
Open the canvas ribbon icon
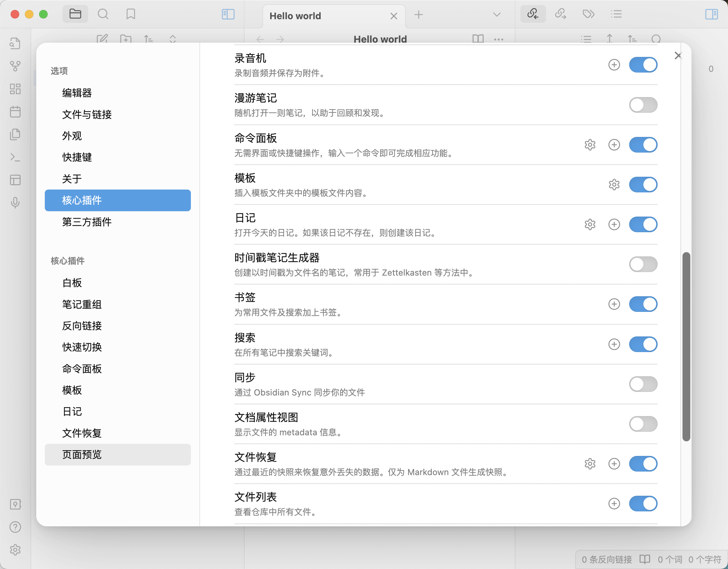coord(15,89)
